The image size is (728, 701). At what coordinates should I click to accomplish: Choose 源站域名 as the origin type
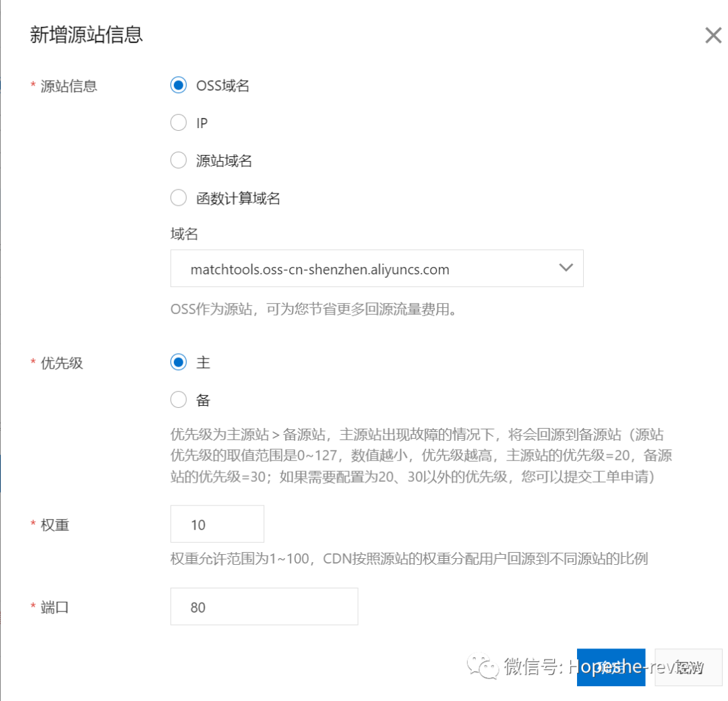(x=178, y=160)
